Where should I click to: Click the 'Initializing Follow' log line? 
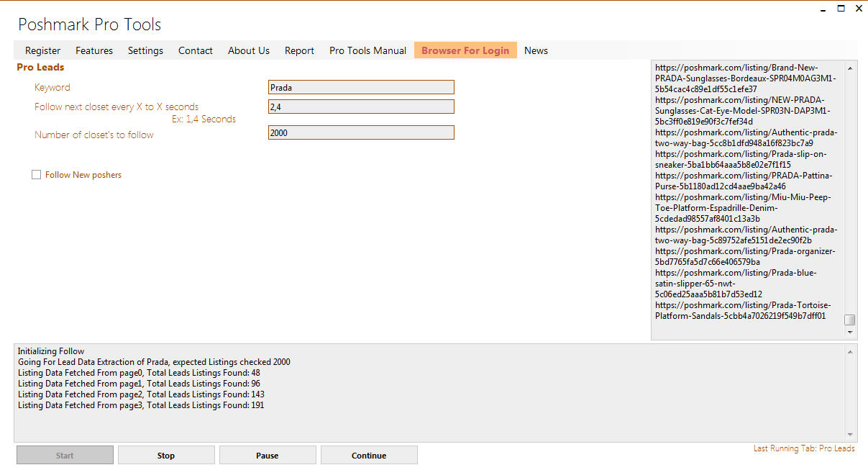point(51,351)
